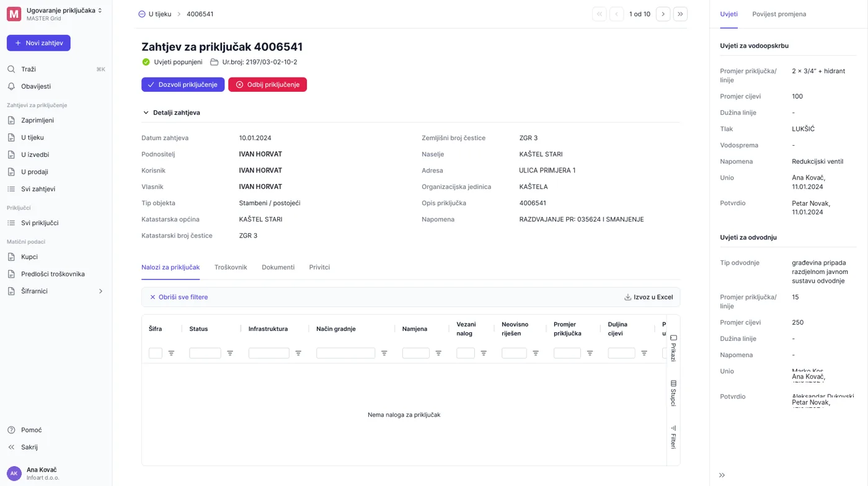
Task: Click the Obriši sve filtere link
Action: coord(179,297)
